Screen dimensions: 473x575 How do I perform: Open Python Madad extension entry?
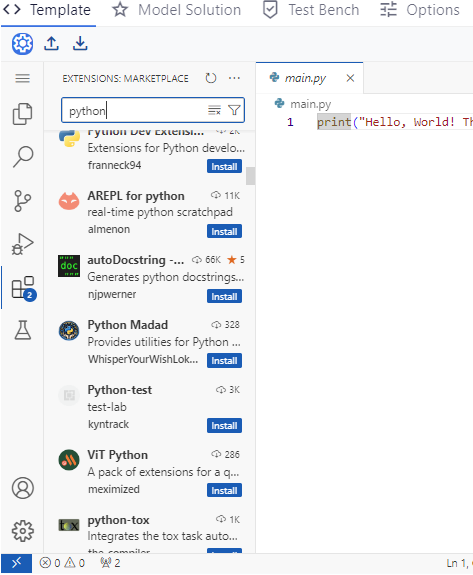[x=150, y=342]
